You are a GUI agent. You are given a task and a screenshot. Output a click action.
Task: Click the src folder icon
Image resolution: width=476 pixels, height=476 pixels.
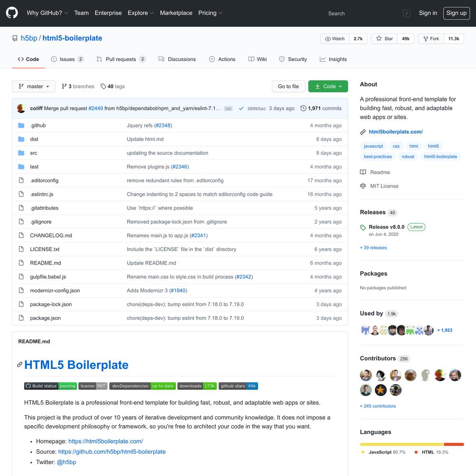click(x=21, y=153)
